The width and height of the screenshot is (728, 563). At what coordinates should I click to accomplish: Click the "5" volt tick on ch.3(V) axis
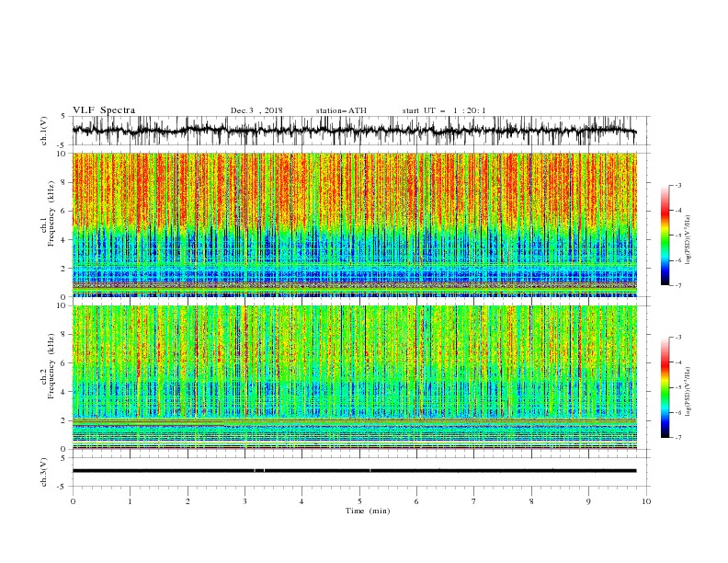[x=64, y=457]
